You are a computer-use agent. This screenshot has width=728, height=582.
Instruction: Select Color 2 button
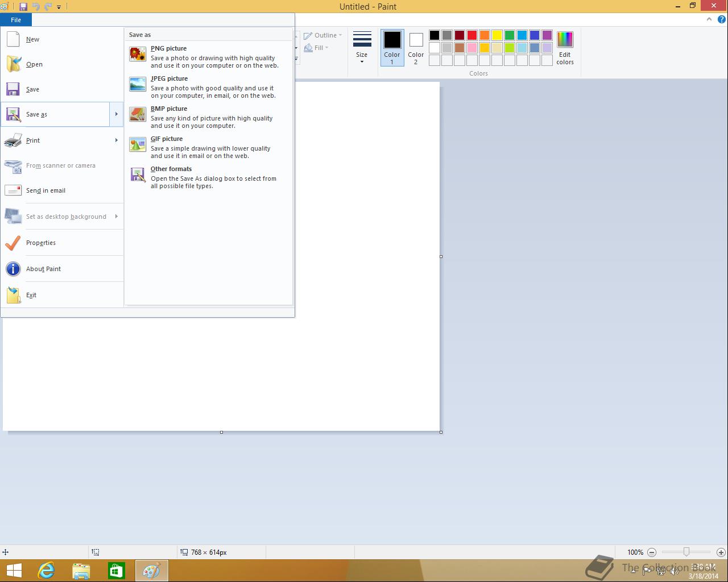coord(416,48)
